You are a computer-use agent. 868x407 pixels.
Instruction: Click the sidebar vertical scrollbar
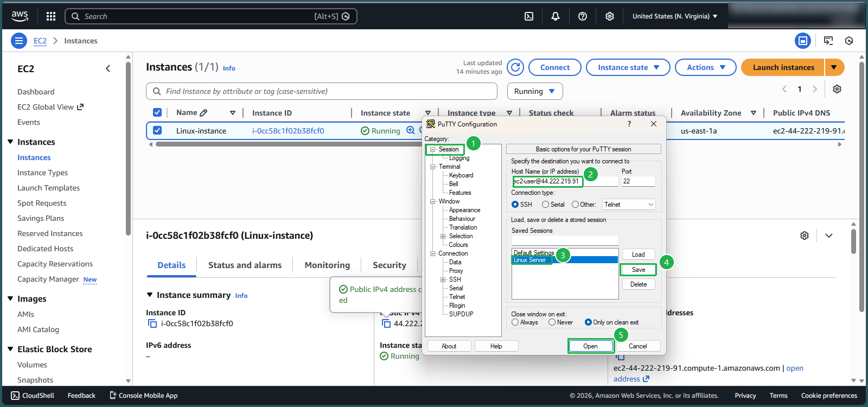(x=128, y=148)
